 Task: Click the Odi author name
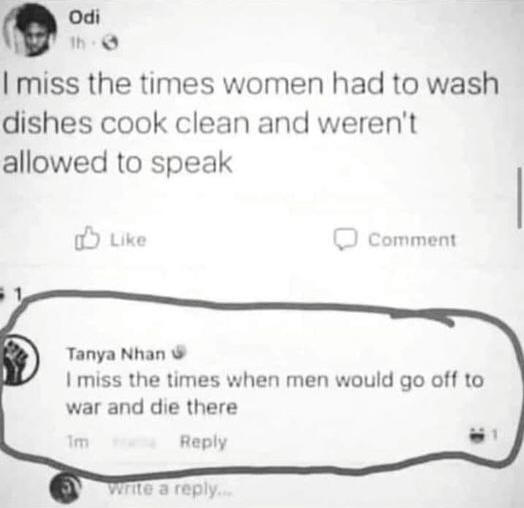coord(84,18)
